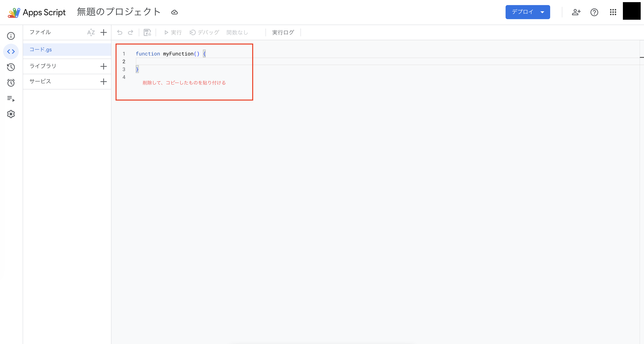The height and width of the screenshot is (344, 644).
Task: Add a service with plus icon
Action: (103, 81)
